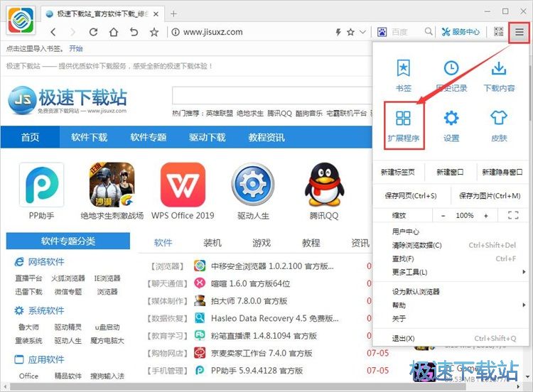This screenshot has height=392, width=533.
Task: Click the 腾讯QQ penguin icon
Action: [x=324, y=185]
